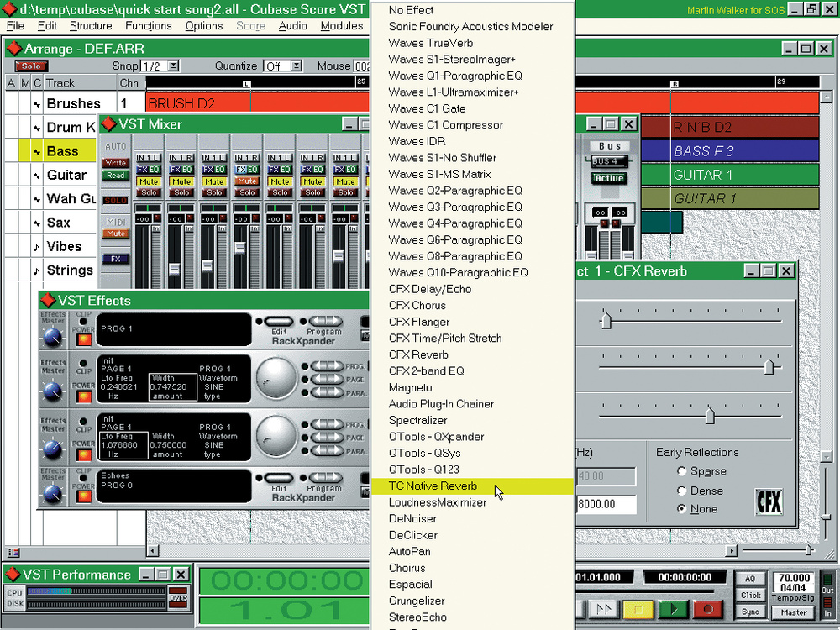This screenshot has width=840, height=630.
Task: Choose Grungelizer from effects list
Action: tap(472, 601)
